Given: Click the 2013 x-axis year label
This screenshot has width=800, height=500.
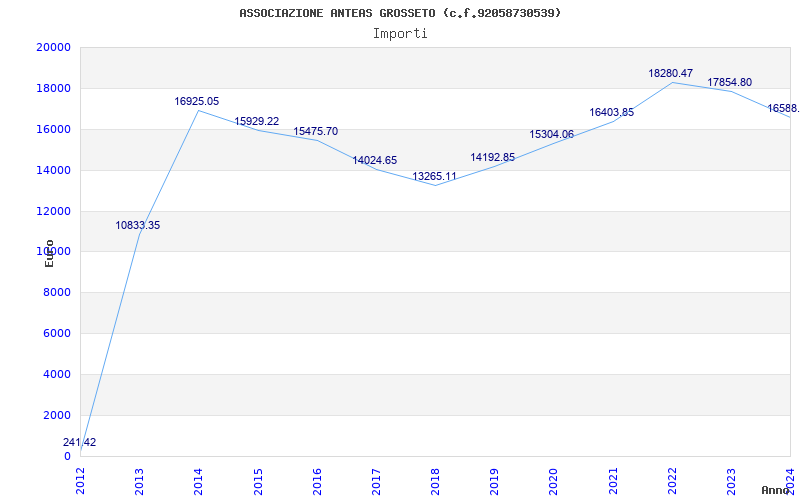Looking at the screenshot, I should tap(140, 481).
